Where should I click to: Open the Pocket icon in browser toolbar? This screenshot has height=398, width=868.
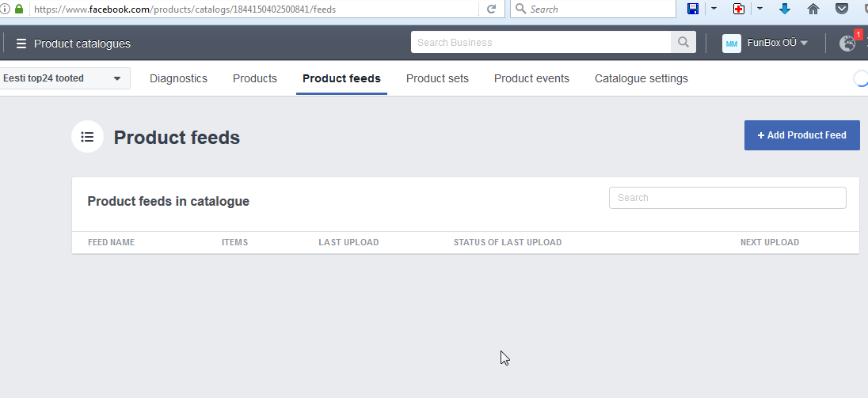(841, 9)
